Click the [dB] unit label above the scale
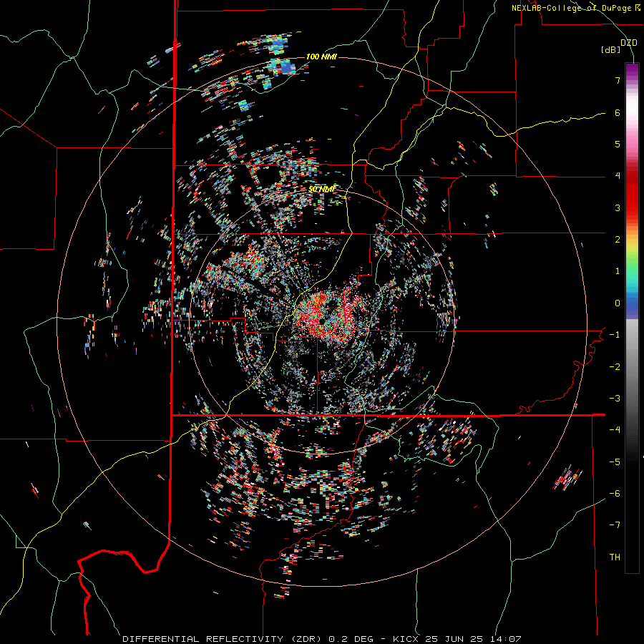 pos(611,50)
